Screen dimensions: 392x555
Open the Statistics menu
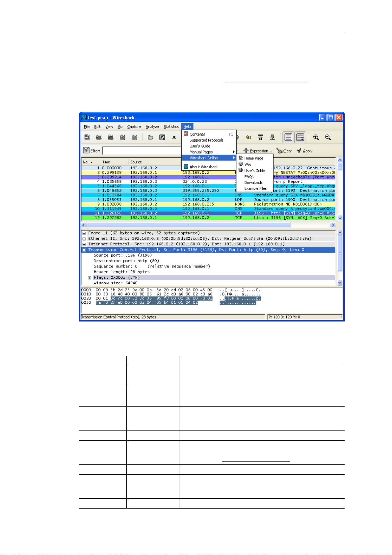pos(171,126)
